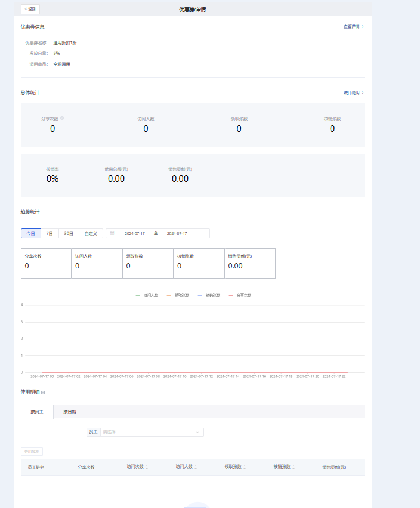Screen dimensions: 420x508
Task: Click the 返回 back button
Action: point(30,9)
